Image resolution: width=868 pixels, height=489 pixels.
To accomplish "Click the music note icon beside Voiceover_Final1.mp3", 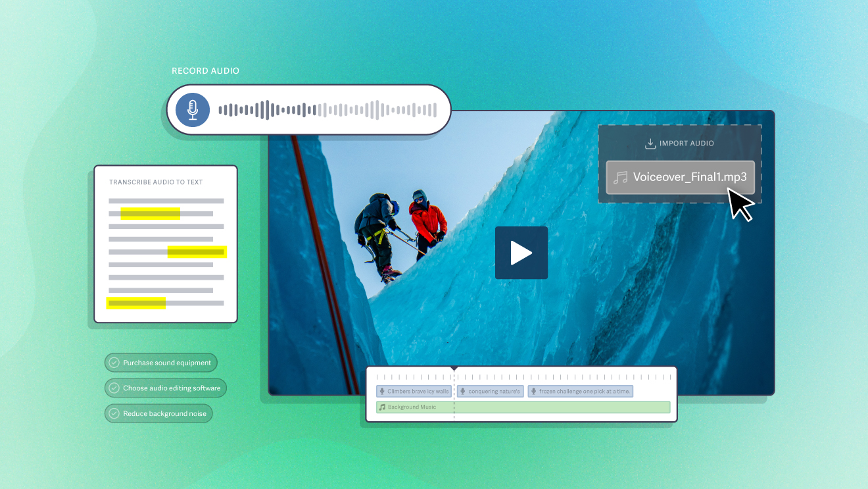I will [619, 177].
